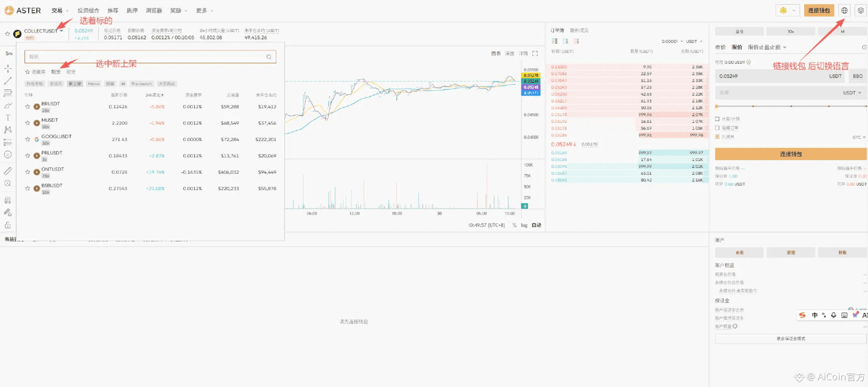Open the 最新成交 tab

(x=579, y=30)
